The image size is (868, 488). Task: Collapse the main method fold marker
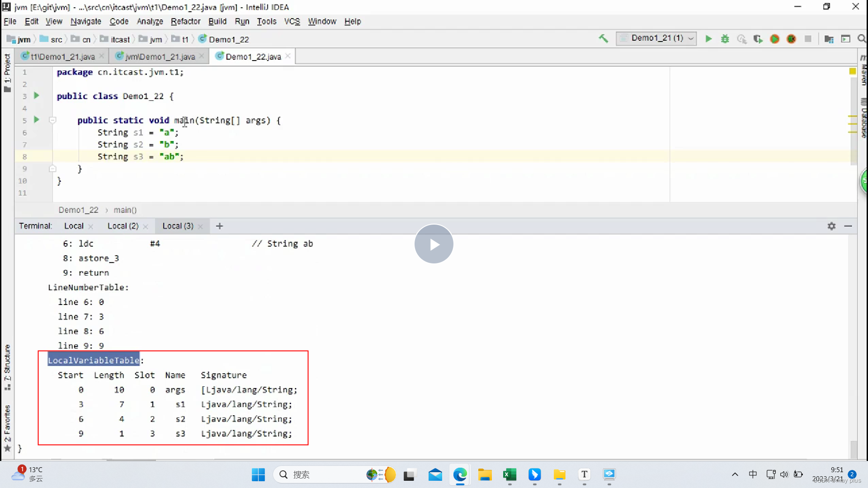click(x=52, y=120)
